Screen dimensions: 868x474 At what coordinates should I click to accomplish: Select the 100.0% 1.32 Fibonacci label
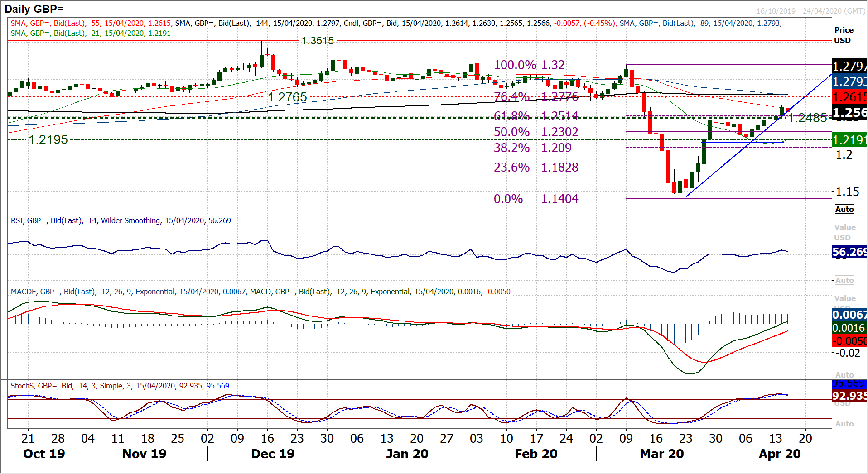[529, 65]
